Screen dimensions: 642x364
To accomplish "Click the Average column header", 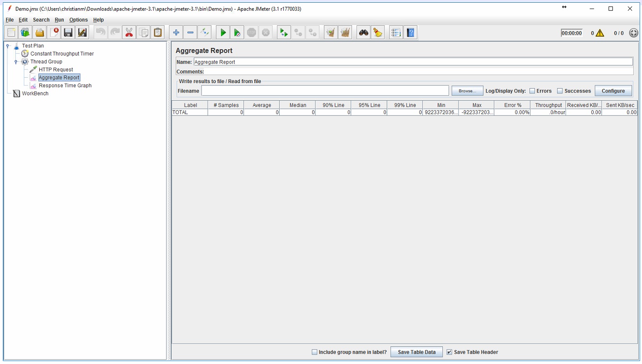I will [262, 105].
